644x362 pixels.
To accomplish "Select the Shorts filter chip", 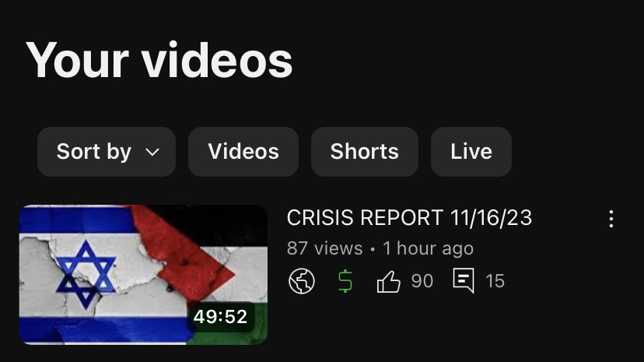I will coord(365,152).
